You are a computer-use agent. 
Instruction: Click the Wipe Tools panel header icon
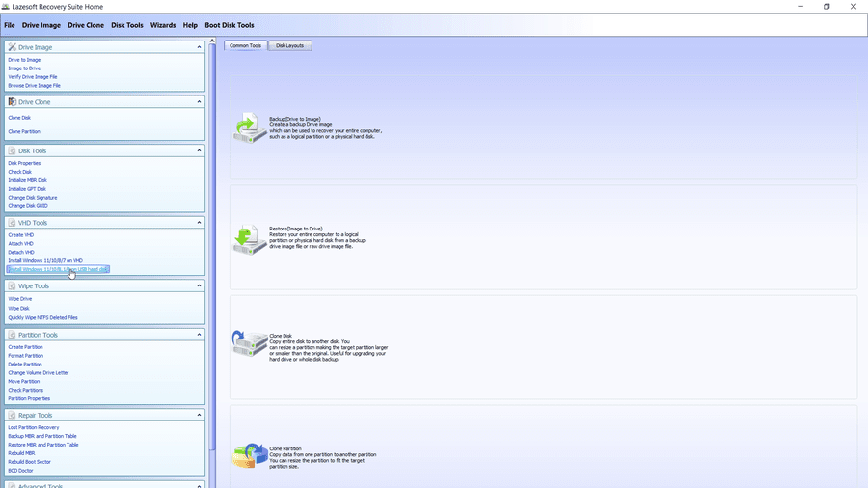coord(13,286)
